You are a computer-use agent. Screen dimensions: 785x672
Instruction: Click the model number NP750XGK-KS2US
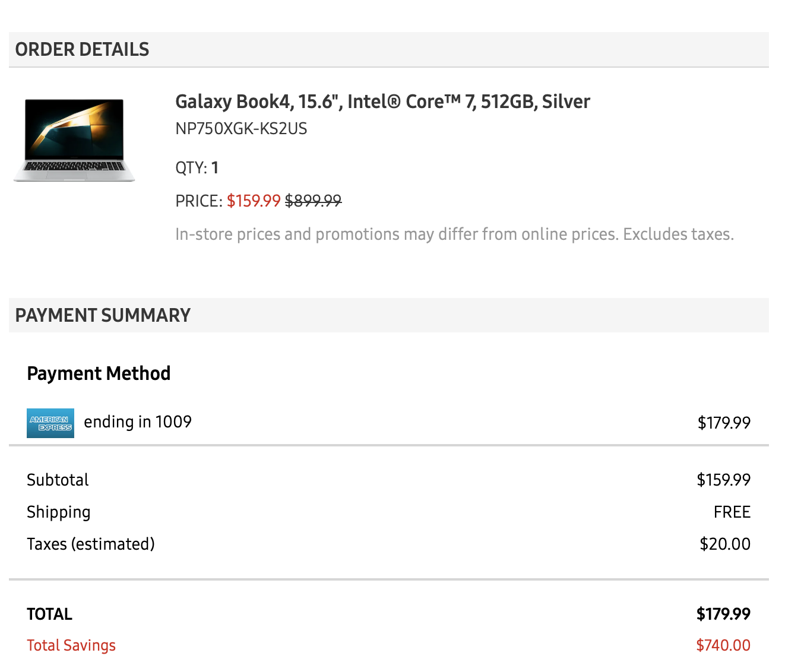[241, 129]
